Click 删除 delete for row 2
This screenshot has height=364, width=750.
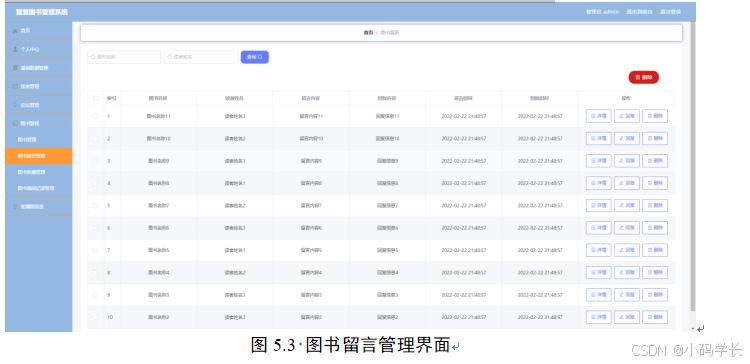(655, 139)
